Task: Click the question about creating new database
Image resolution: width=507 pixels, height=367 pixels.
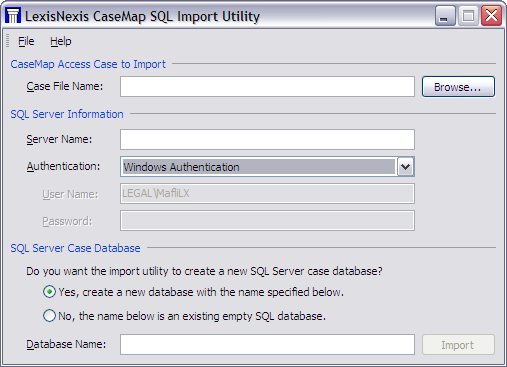Action: (204, 271)
